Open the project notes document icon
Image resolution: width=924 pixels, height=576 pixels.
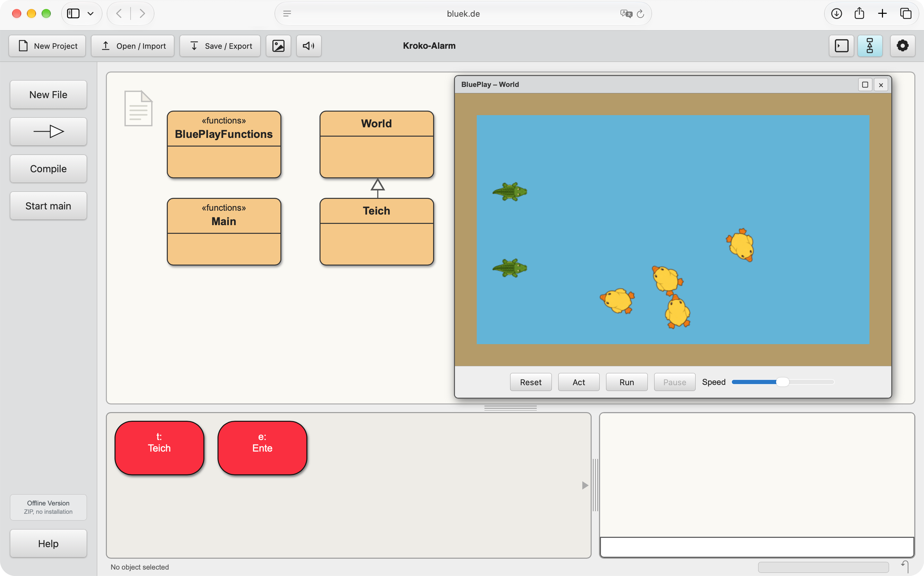[x=138, y=108]
